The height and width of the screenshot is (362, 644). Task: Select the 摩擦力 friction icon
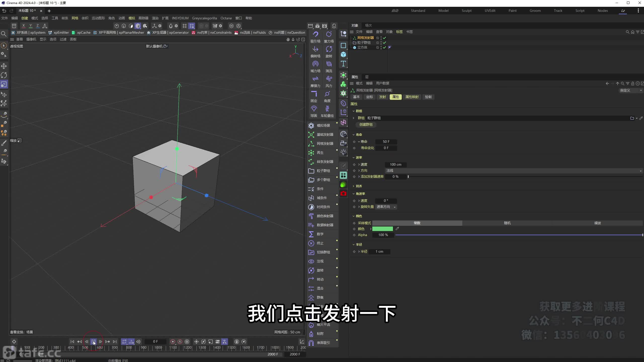click(x=315, y=81)
